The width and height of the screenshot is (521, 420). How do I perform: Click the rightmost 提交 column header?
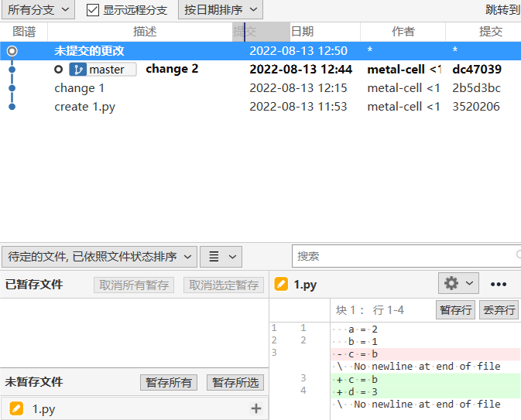click(491, 32)
